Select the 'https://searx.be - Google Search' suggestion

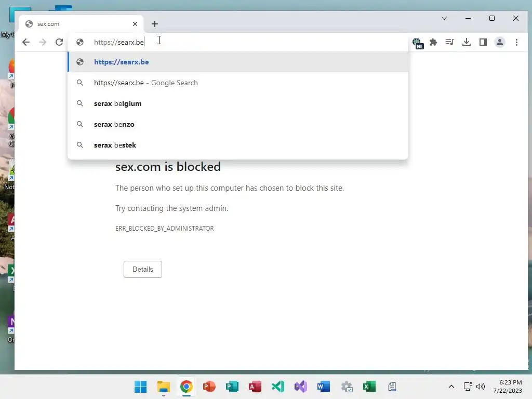(x=238, y=83)
